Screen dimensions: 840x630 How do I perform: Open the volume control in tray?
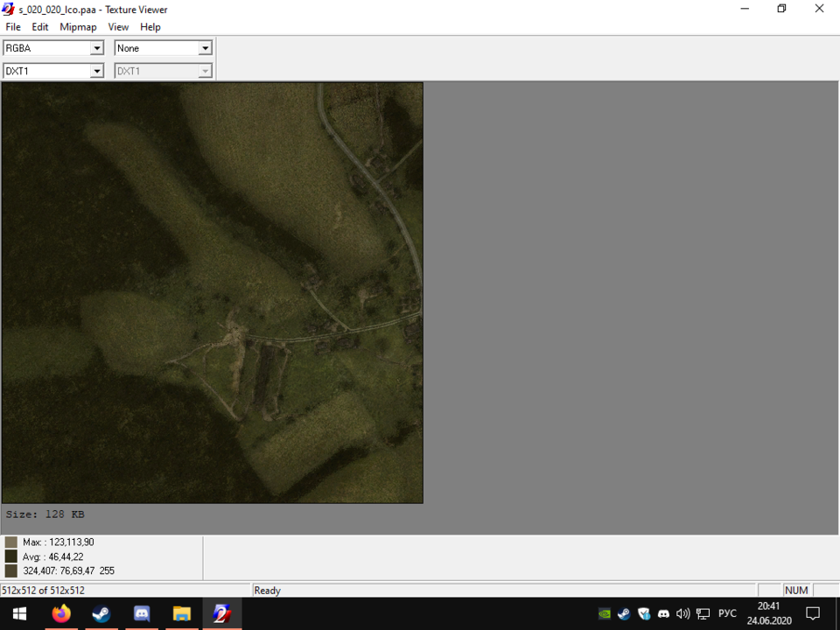[683, 613]
